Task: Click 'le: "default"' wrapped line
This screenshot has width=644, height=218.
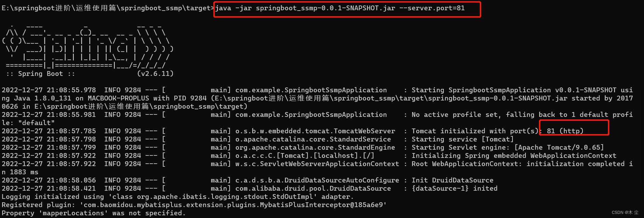Action: (x=28, y=123)
